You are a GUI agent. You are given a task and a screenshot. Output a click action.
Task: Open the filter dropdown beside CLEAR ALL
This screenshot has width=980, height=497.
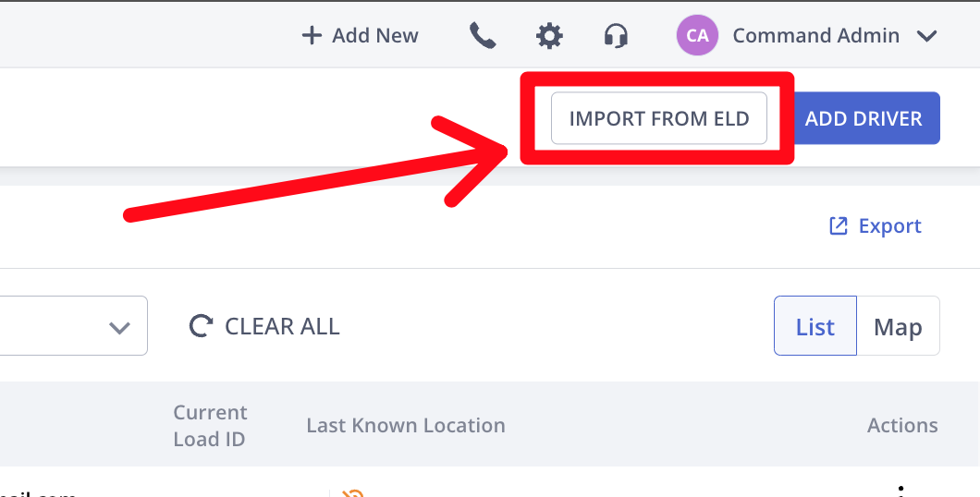click(x=74, y=326)
